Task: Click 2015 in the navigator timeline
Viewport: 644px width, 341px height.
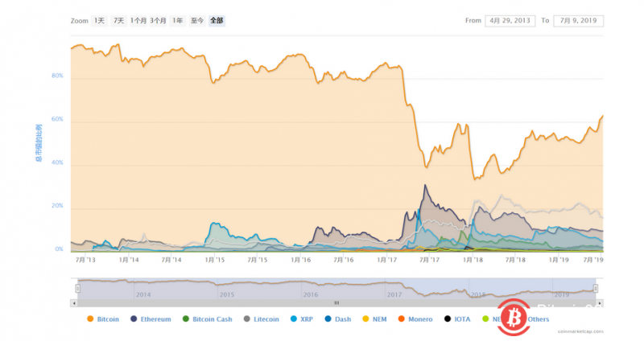Action: coord(227,294)
